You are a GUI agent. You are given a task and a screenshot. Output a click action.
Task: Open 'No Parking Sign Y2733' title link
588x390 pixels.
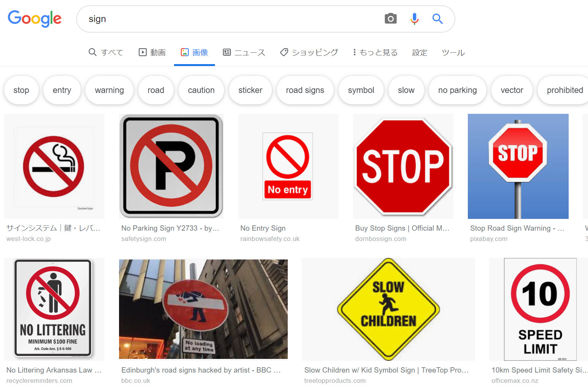170,228
